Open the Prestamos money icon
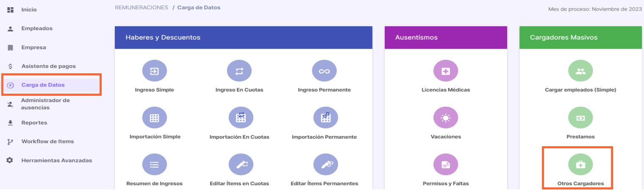Image resolution: width=644 pixels, height=192 pixels. (580, 118)
